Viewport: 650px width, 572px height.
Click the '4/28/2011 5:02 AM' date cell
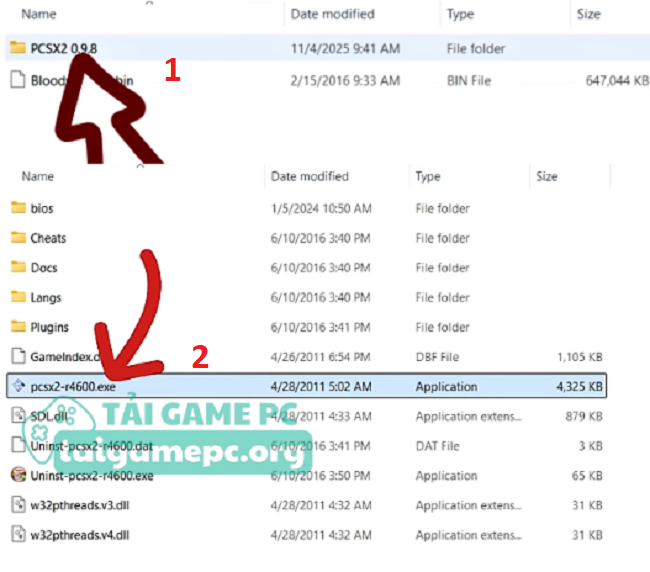[x=321, y=386]
